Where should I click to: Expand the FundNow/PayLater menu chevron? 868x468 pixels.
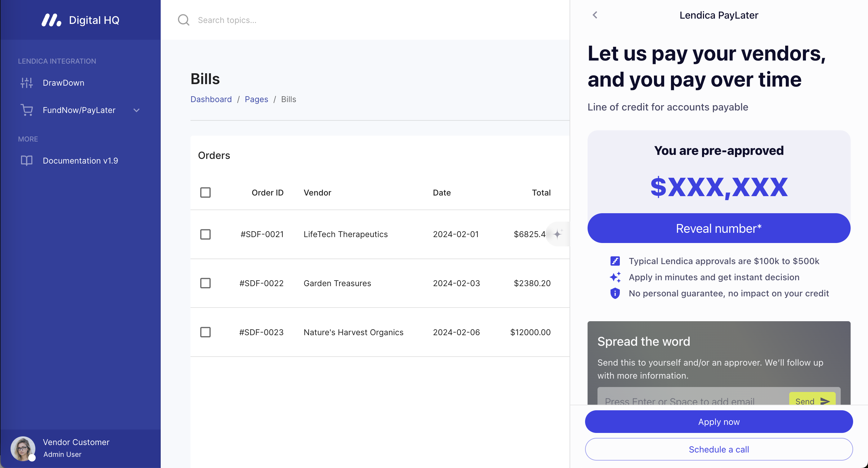pos(136,110)
